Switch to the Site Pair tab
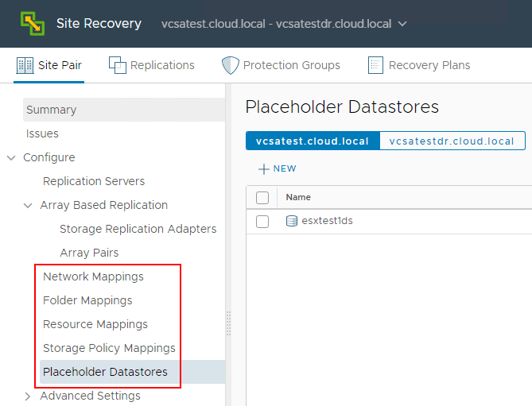 49,65
